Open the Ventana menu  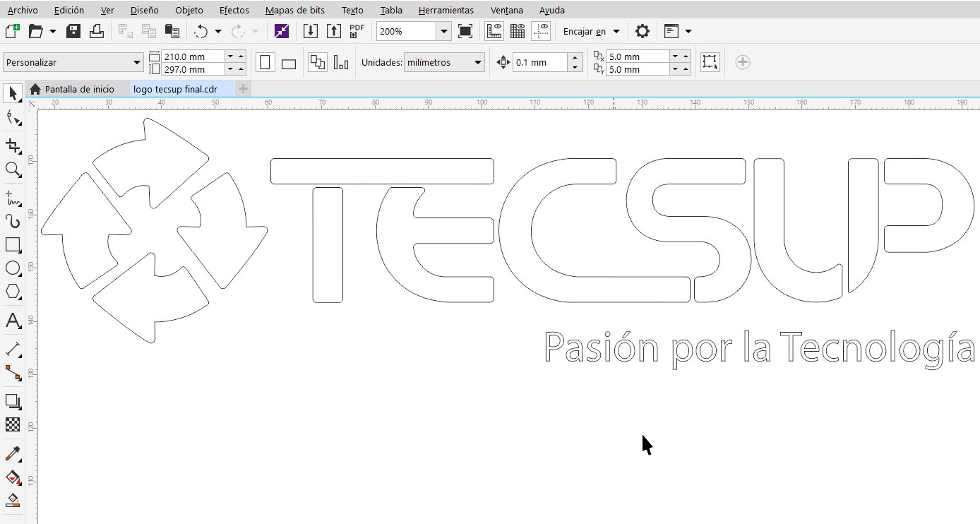[x=507, y=10]
